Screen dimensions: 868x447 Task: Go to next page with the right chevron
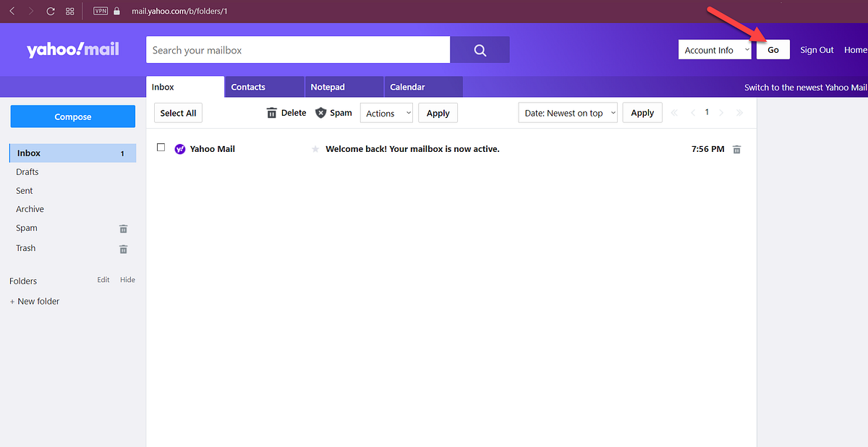(x=721, y=113)
